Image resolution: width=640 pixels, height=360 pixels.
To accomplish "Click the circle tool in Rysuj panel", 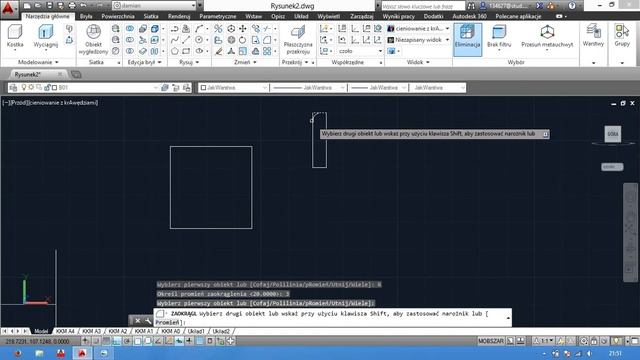I will pyautogui.click(x=199, y=40).
